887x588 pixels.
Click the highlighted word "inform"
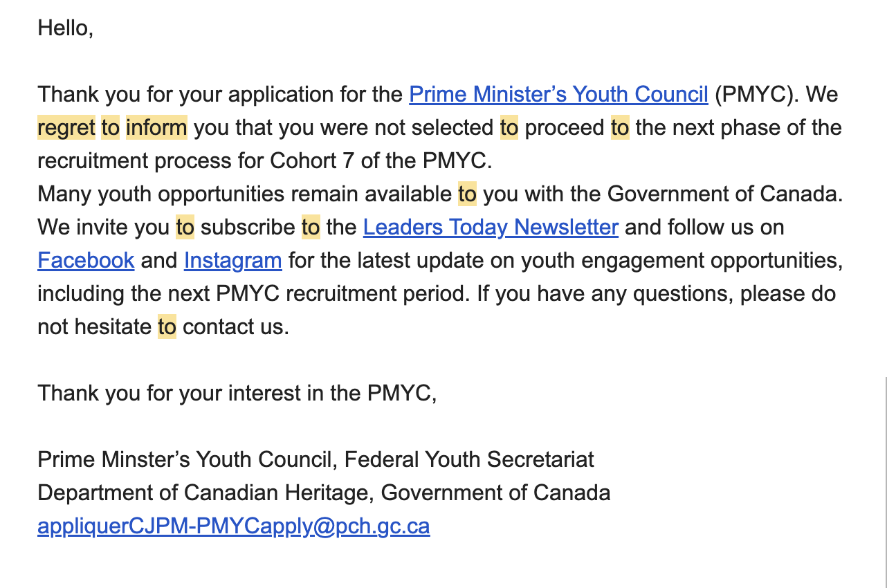click(156, 127)
